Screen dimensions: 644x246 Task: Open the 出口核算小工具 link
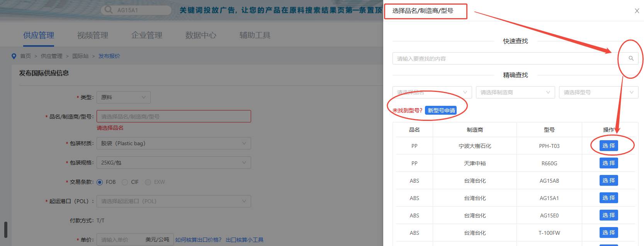click(245, 240)
